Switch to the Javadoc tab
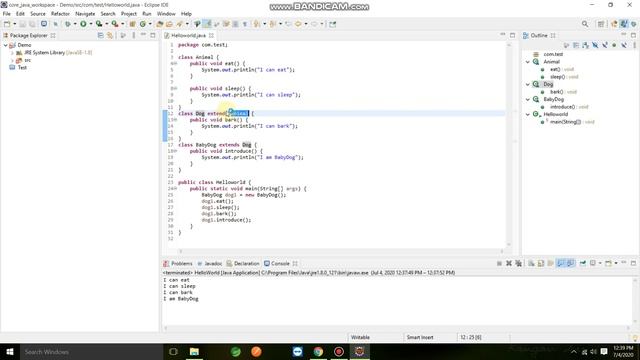The image size is (640, 360). point(210,264)
